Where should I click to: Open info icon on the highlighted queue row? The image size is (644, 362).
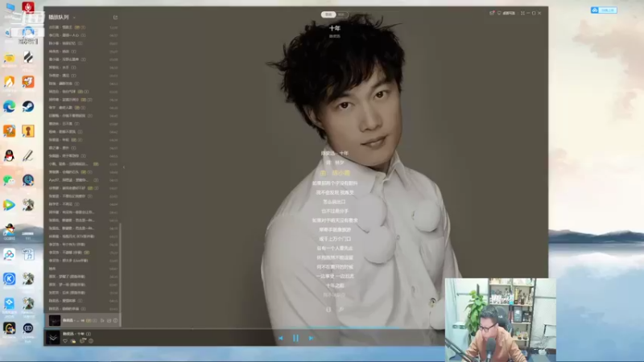[x=115, y=320]
